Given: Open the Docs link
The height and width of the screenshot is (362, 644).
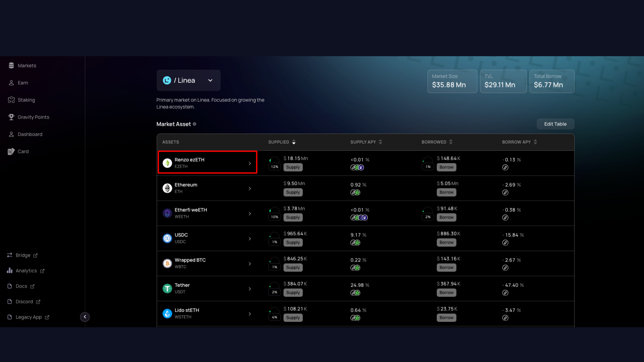Looking at the screenshot, I should 21,286.
